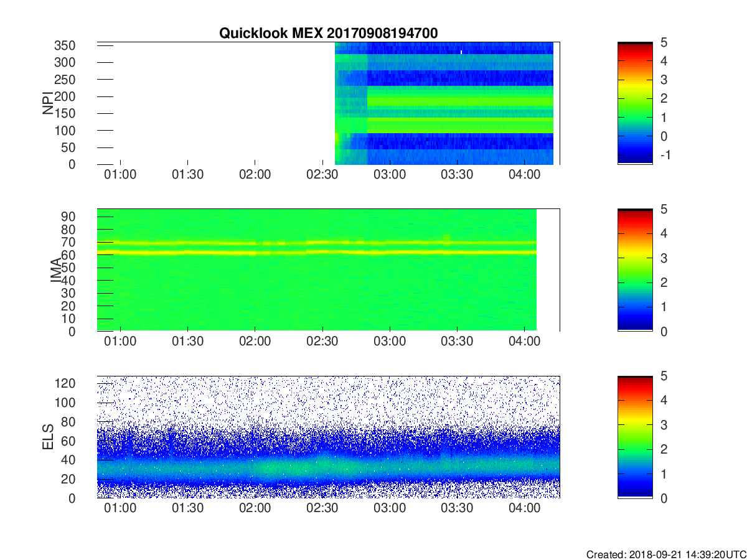Click the 02:30 label under the ELS plot
The width and height of the screenshot is (747, 560).
[322, 508]
